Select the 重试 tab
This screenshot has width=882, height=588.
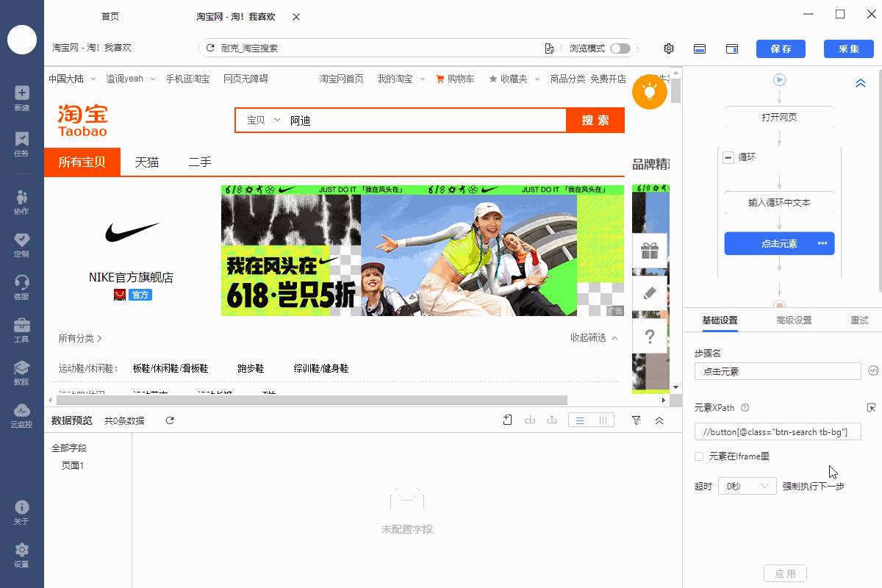click(x=859, y=320)
